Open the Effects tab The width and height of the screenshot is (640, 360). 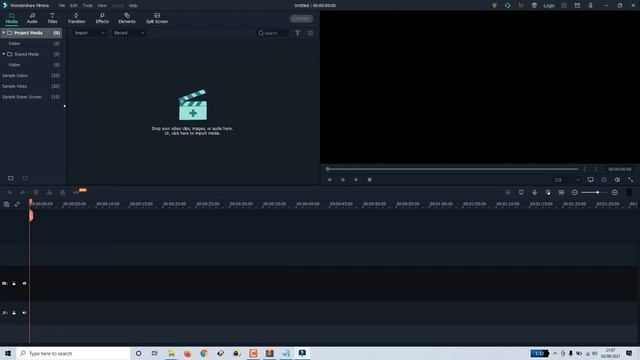pos(102,18)
